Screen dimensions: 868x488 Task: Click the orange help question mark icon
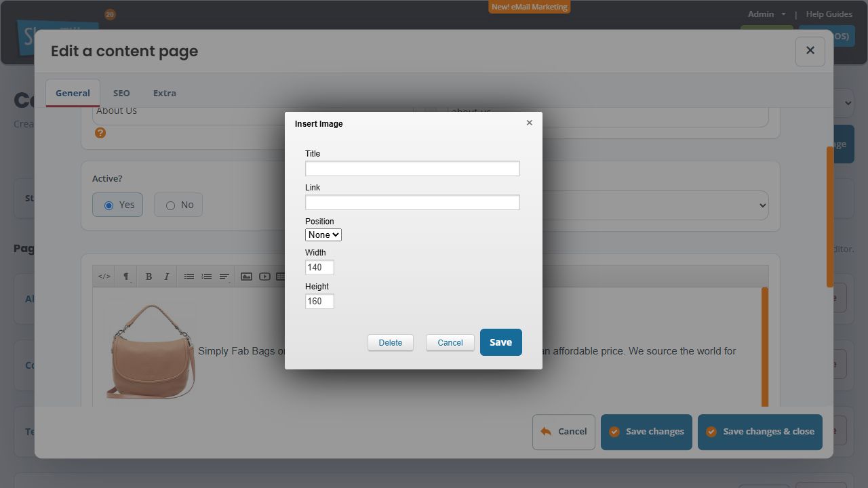click(x=100, y=133)
